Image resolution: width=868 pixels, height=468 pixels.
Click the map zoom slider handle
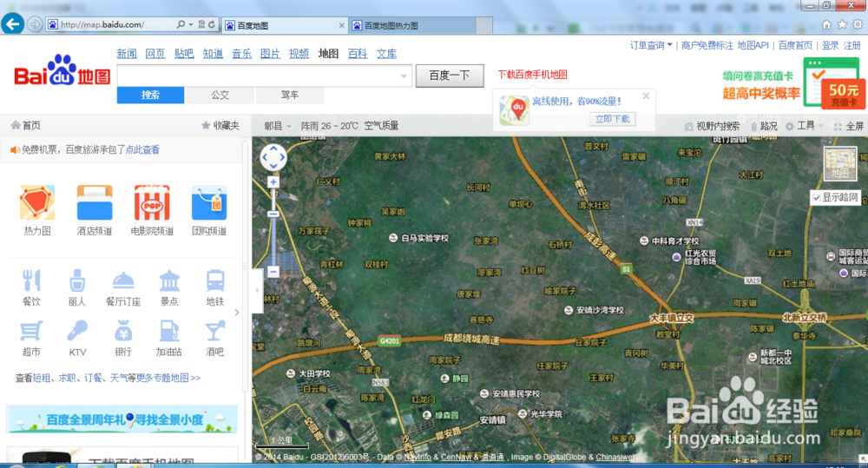pos(273,214)
